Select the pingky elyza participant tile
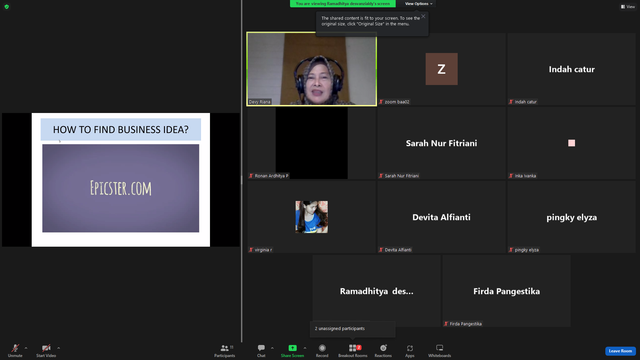Screen dimensions: 640x360 571,217
